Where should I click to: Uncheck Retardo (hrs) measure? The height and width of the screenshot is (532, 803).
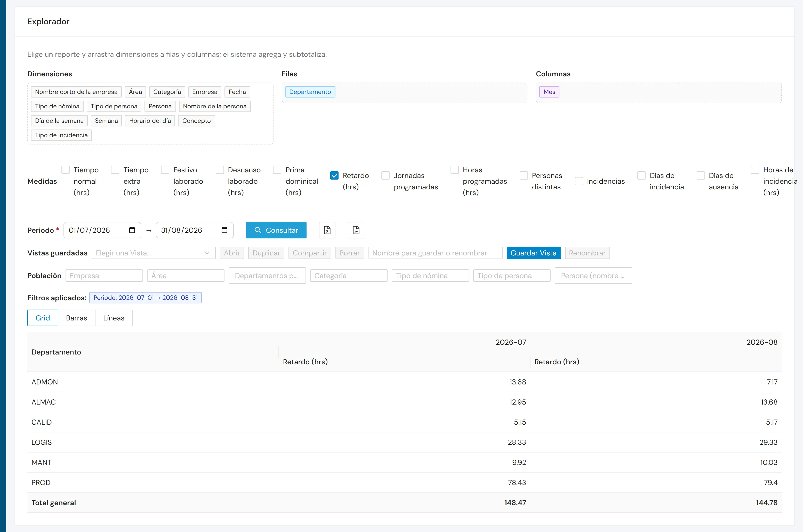(334, 175)
